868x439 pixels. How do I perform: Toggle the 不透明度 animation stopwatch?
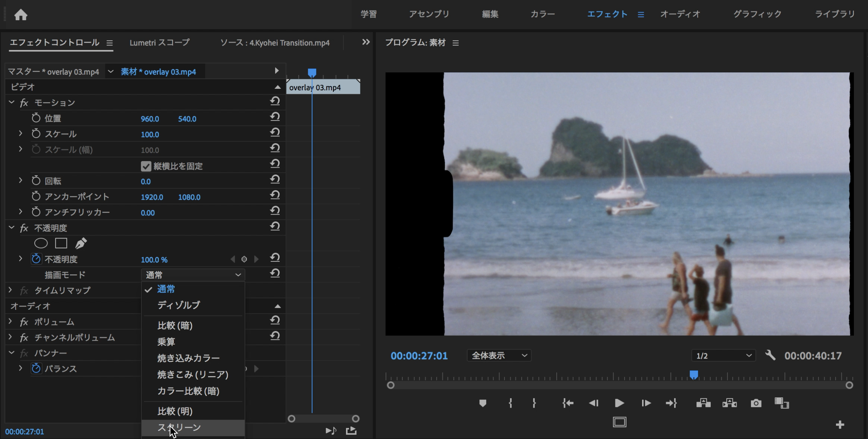36,259
